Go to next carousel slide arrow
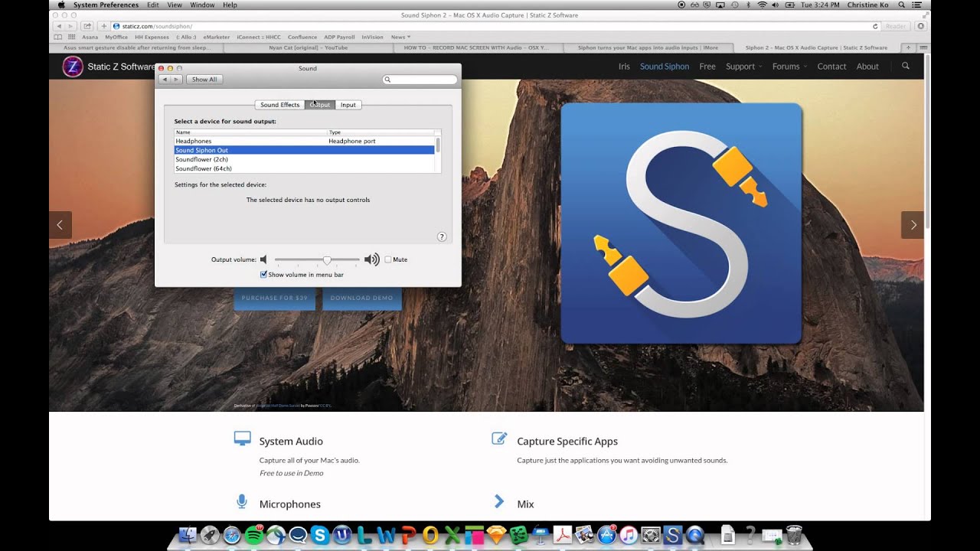The image size is (980, 551). click(913, 225)
